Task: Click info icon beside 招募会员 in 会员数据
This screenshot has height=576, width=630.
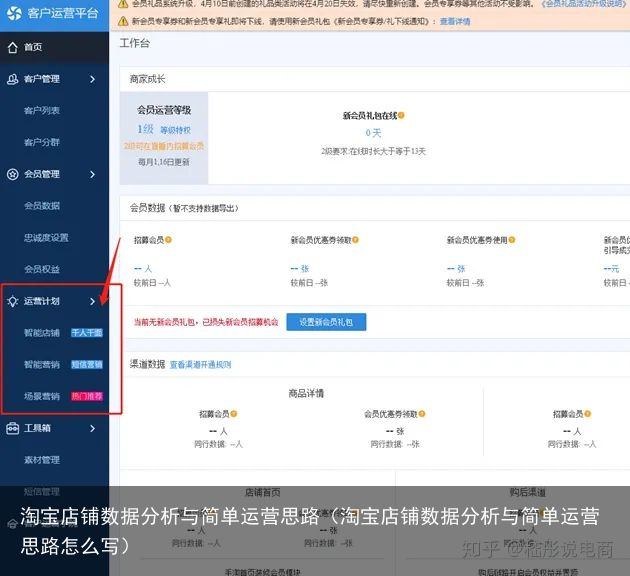Action: (x=168, y=240)
